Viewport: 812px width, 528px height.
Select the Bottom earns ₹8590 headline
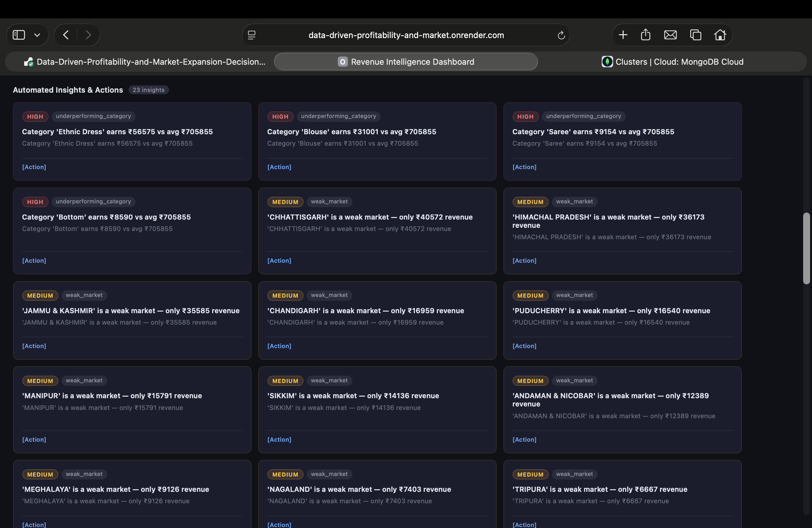[x=107, y=217]
